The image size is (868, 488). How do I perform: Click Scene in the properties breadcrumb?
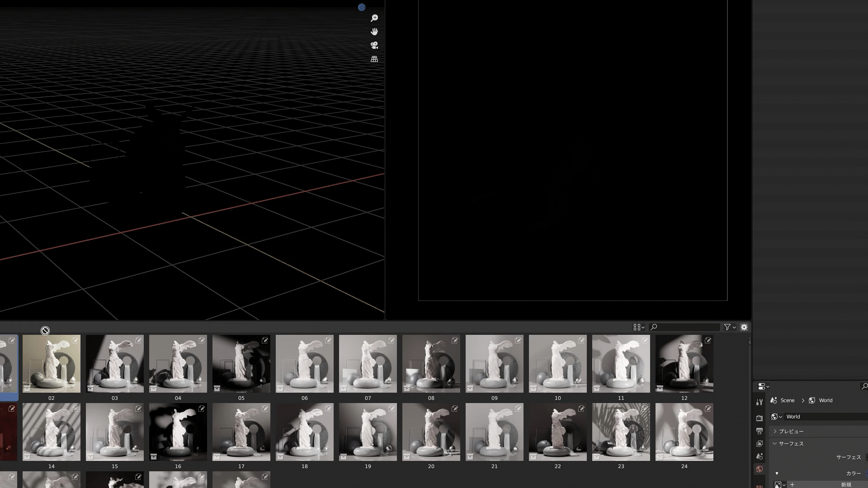[787, 400]
